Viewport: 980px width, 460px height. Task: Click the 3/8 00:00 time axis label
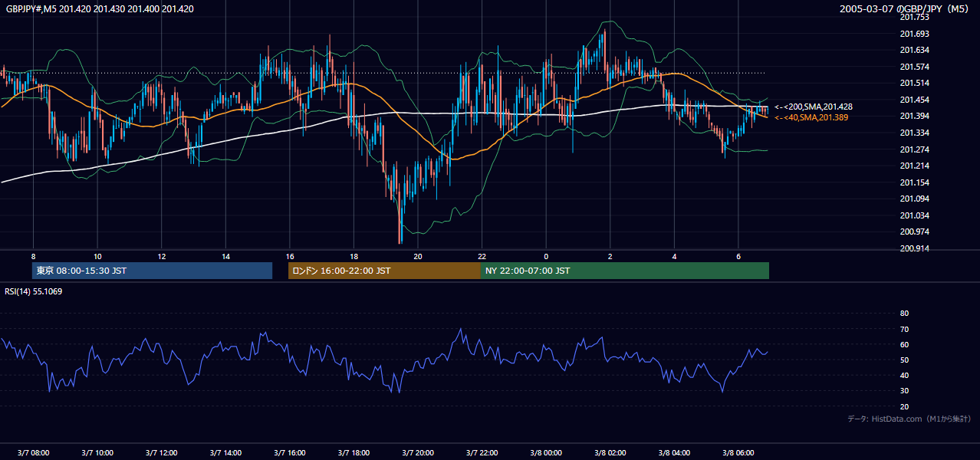click(x=546, y=452)
